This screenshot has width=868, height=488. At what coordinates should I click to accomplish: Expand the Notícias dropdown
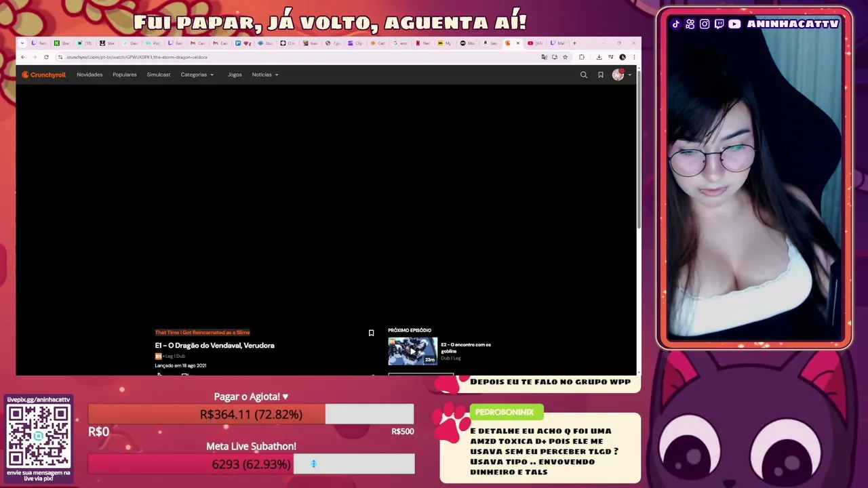point(265,75)
